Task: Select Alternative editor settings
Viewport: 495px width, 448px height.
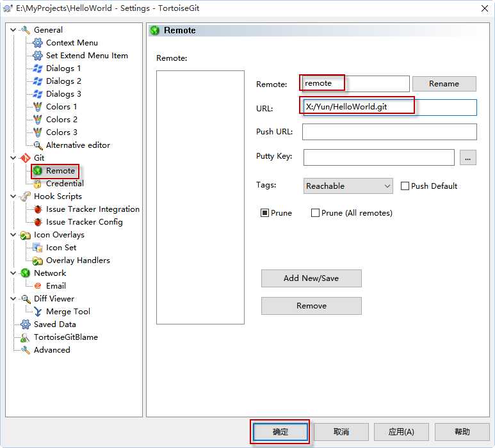Action: (x=78, y=145)
